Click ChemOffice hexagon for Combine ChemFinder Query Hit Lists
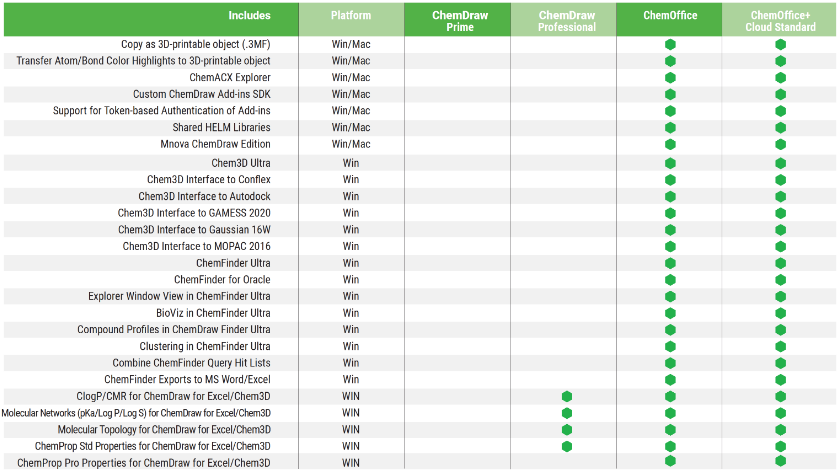839x472 pixels. tap(670, 363)
